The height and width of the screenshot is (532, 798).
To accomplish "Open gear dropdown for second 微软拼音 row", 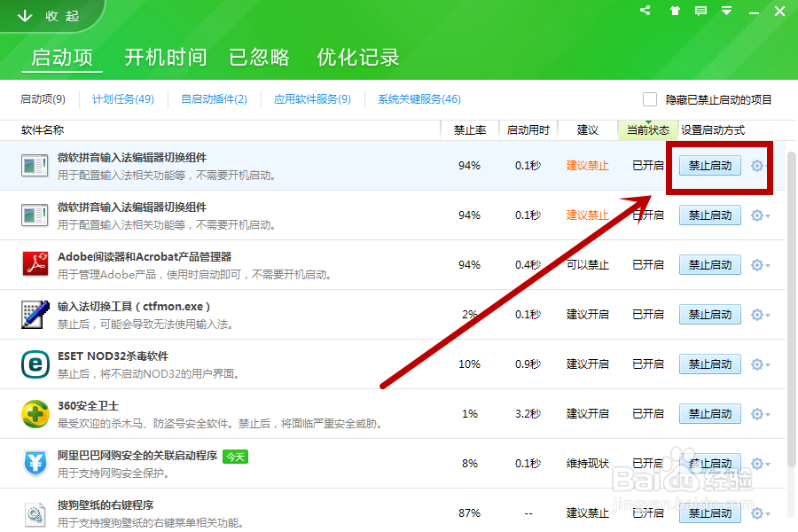I will [761, 215].
